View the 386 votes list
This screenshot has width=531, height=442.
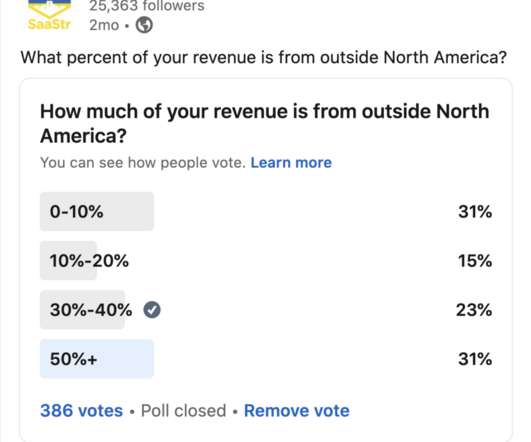[x=81, y=411]
